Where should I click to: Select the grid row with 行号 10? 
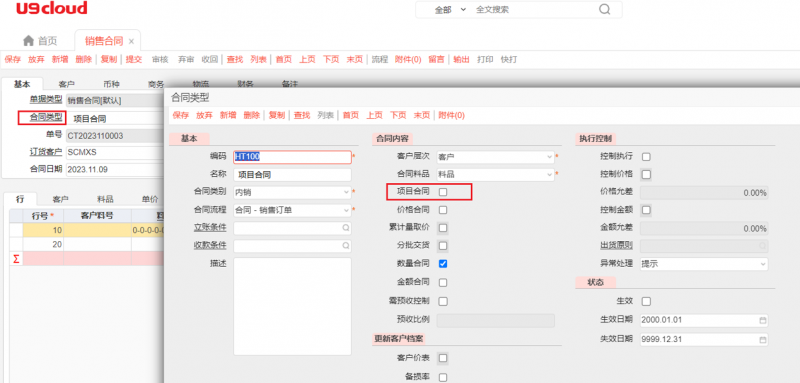point(87,230)
